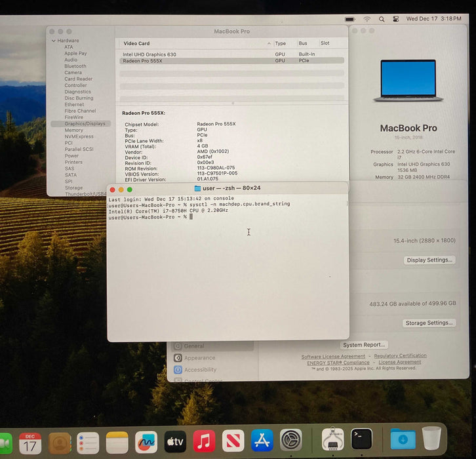
Task: Select Printers in the Hardware sidebar
Action: (73, 162)
